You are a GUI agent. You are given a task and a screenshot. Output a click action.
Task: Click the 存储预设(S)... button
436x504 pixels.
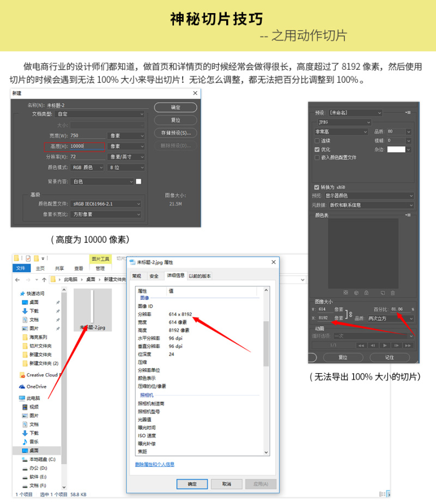[x=175, y=133]
